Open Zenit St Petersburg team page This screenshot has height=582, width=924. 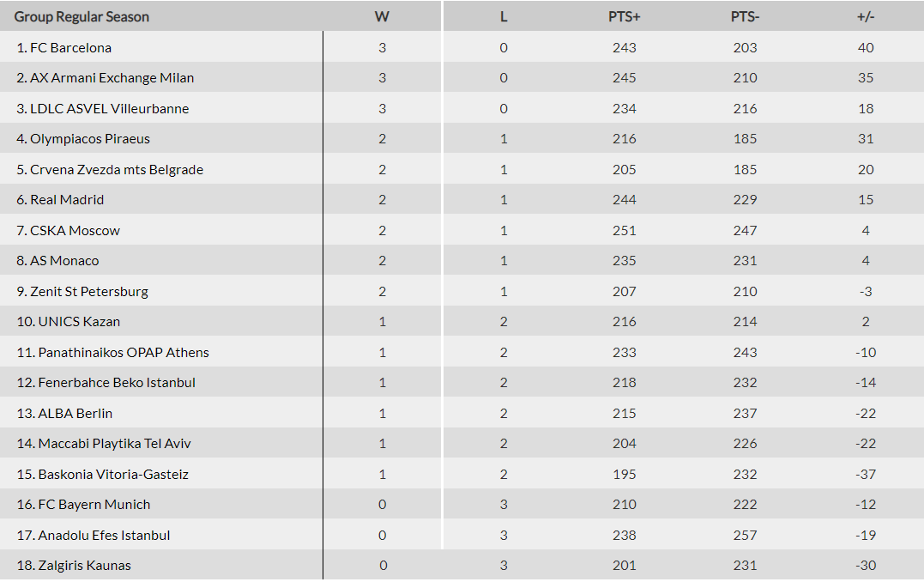pyautogui.click(x=89, y=292)
